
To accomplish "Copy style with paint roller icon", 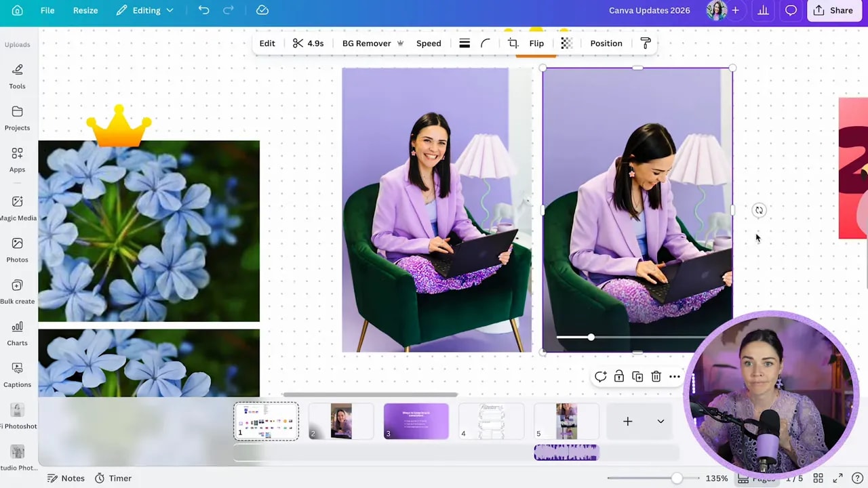I will (x=646, y=43).
